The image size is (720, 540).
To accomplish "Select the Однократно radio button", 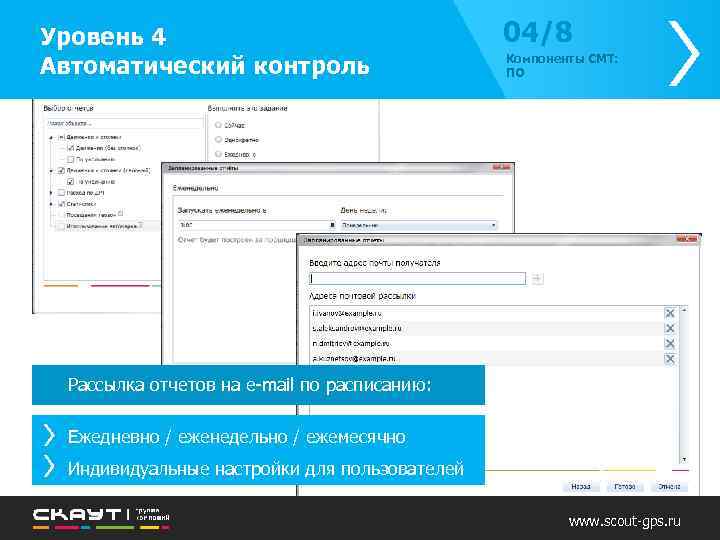I will coord(219,140).
